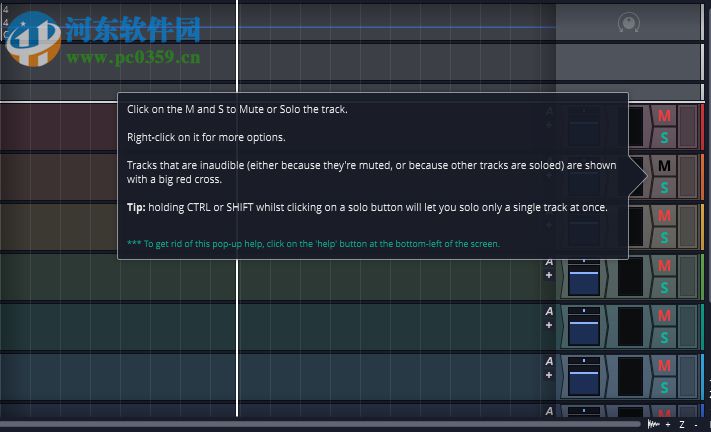The image size is (711, 432).
Task: Solo the orange track
Action: point(664,187)
